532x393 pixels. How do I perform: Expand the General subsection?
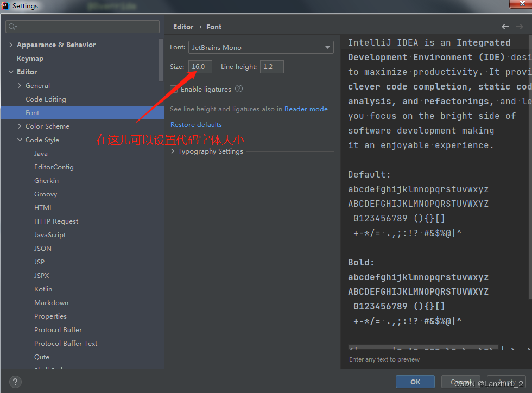coord(20,86)
